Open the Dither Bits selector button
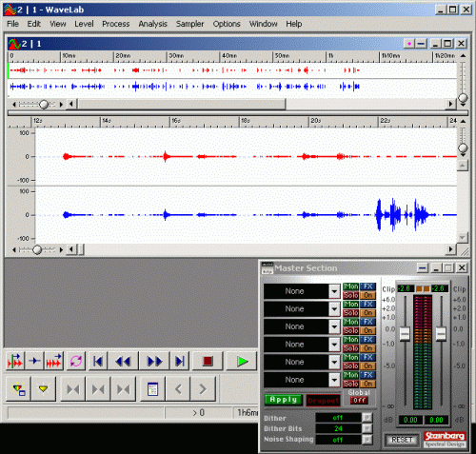476x454 pixels. pos(367,428)
